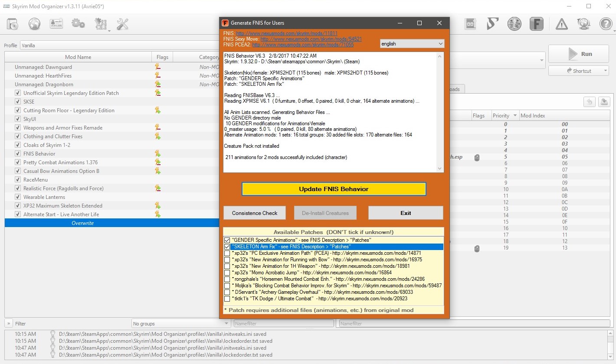
Task: Open the Nexus globe icon in toolbar
Action: pyautogui.click(x=35, y=24)
